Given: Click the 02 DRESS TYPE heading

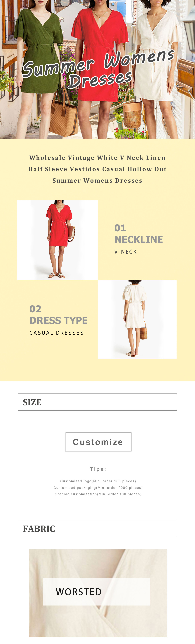Looking at the screenshot, I should [x=58, y=315].
